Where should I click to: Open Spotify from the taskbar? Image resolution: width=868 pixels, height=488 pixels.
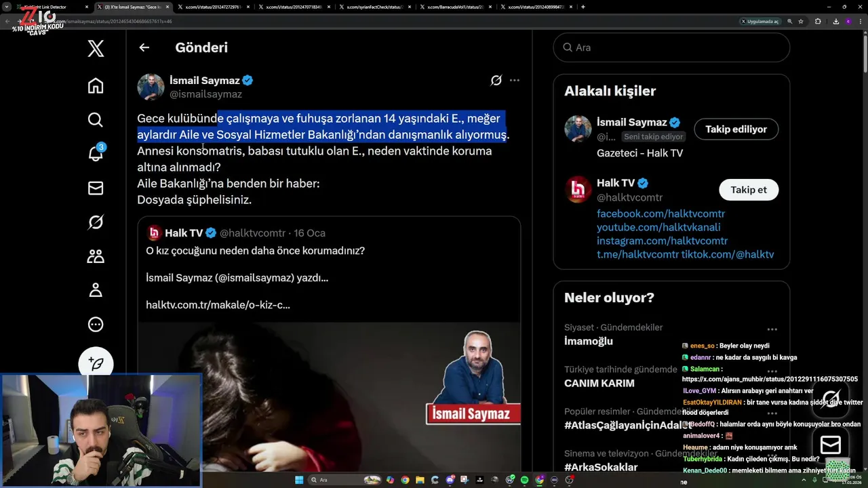coord(524,480)
